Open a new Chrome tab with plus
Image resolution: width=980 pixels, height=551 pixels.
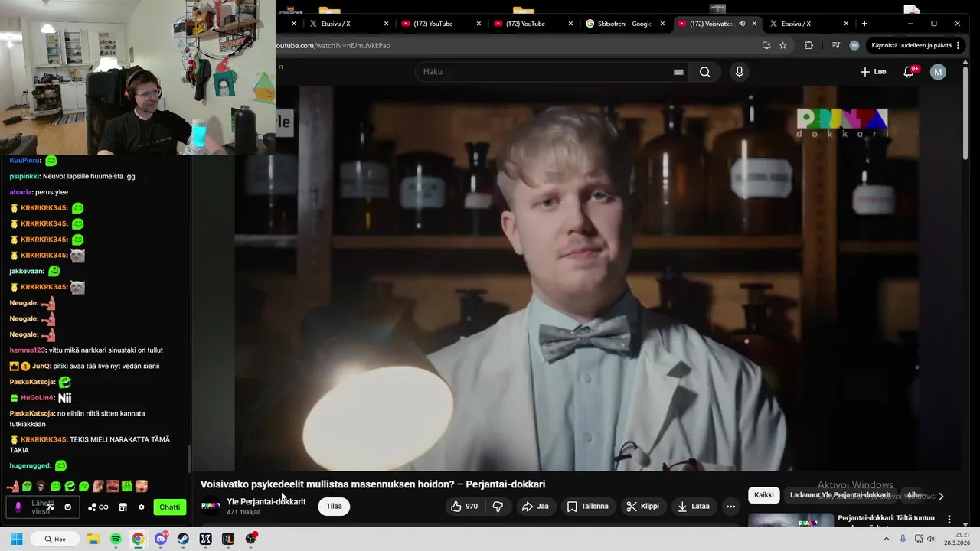click(x=864, y=24)
